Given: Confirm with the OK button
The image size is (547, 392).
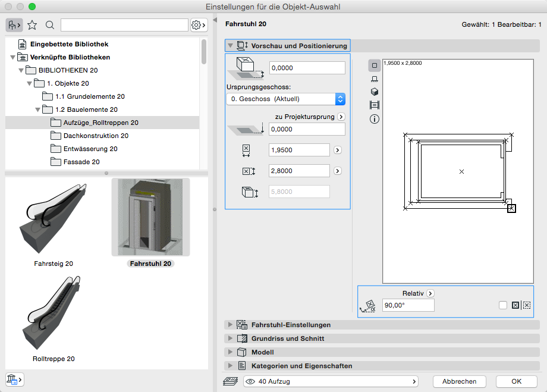Looking at the screenshot, I should click(516, 381).
